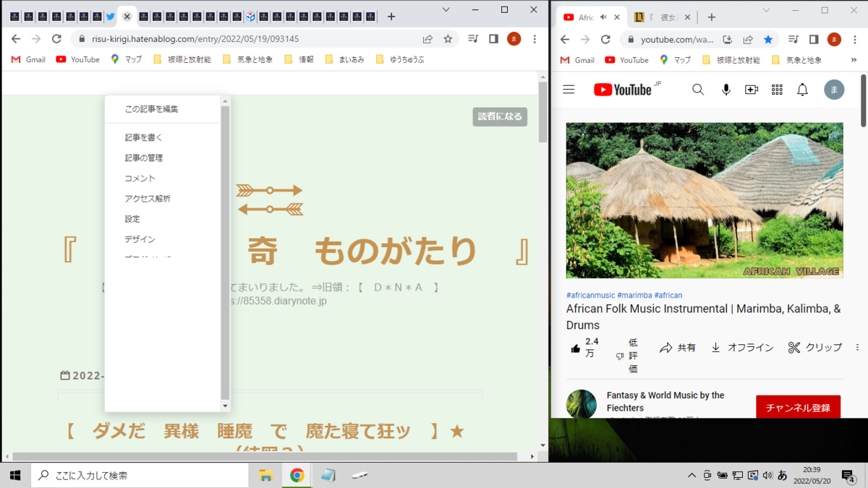This screenshot has width=868, height=488.
Task: Click the #africanmusic hashtag
Action: click(x=590, y=295)
